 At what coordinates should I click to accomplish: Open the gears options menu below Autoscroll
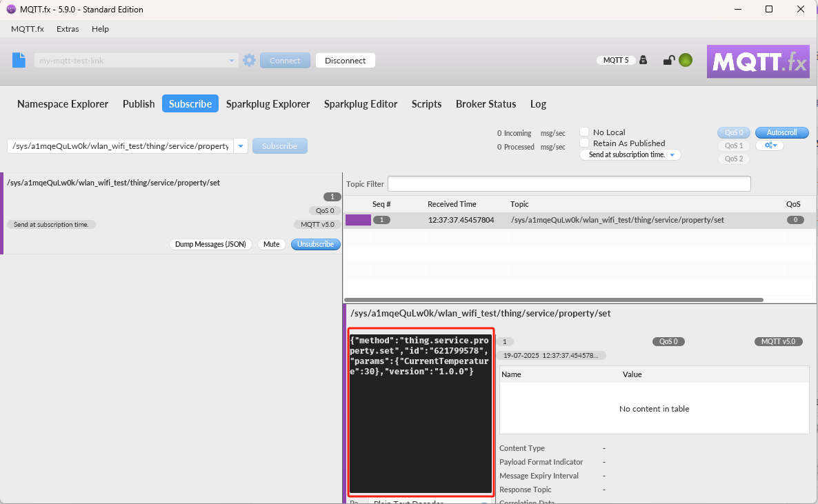(x=770, y=145)
